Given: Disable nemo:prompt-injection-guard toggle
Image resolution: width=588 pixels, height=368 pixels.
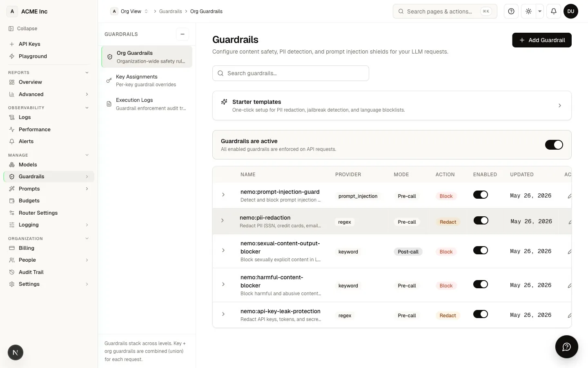Looking at the screenshot, I should [481, 195].
